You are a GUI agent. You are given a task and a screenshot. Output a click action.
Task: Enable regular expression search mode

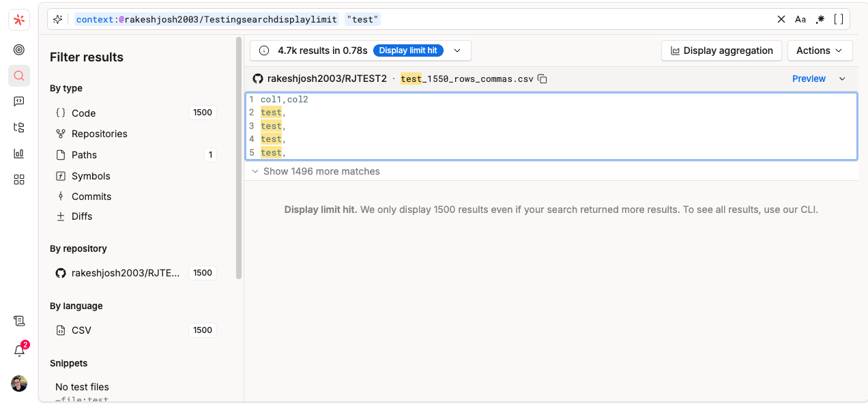click(x=820, y=19)
